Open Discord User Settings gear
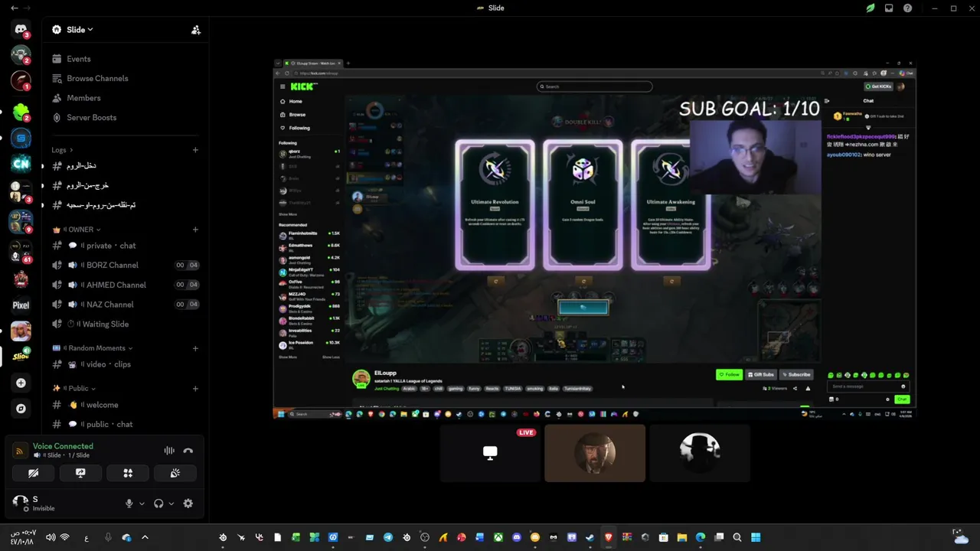Screen dimensions: 980x551 pos(188,504)
